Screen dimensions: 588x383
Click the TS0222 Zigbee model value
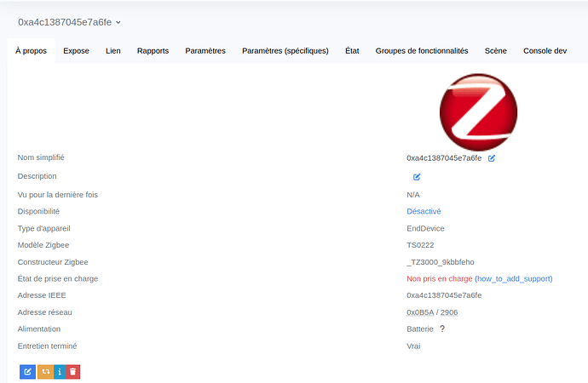click(x=420, y=245)
